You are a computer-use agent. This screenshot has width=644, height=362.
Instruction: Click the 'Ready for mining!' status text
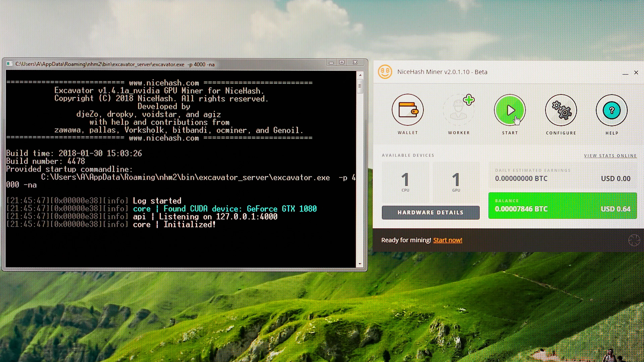coord(406,240)
